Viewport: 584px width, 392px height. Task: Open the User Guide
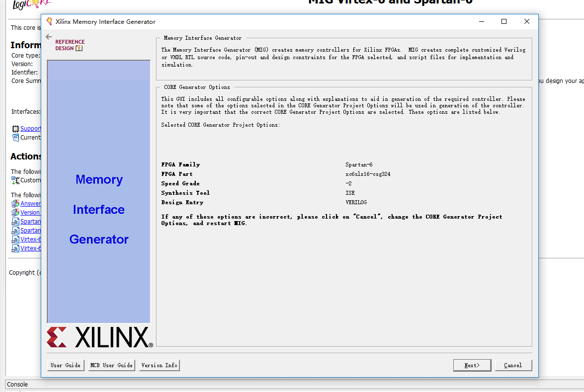pos(66,365)
